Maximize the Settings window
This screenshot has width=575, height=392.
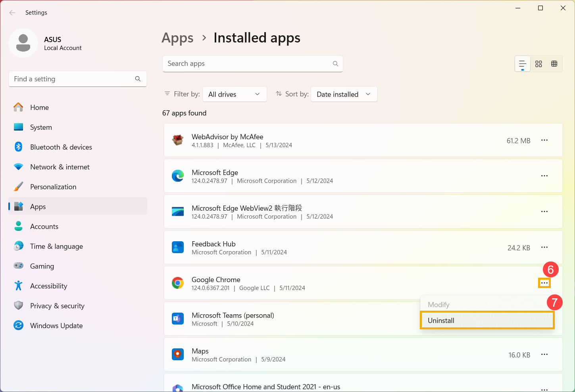(x=540, y=8)
